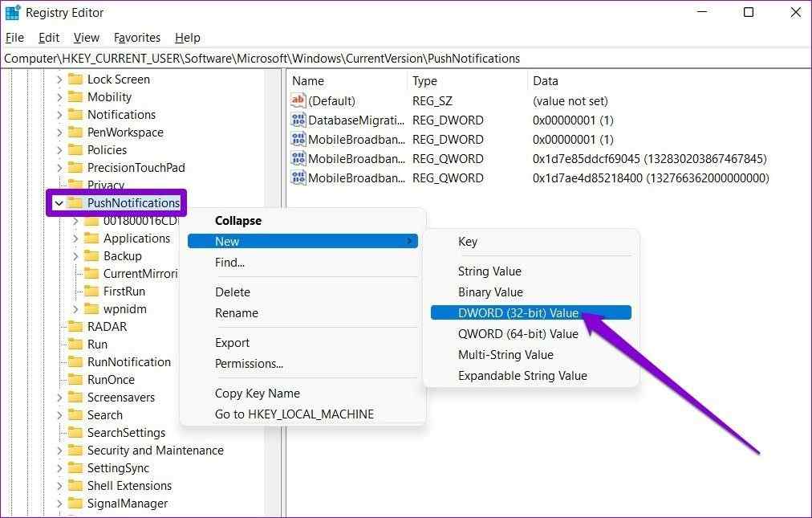This screenshot has width=812, height=518.
Task: Click the PenWorkspace folder icon
Action: (x=75, y=133)
